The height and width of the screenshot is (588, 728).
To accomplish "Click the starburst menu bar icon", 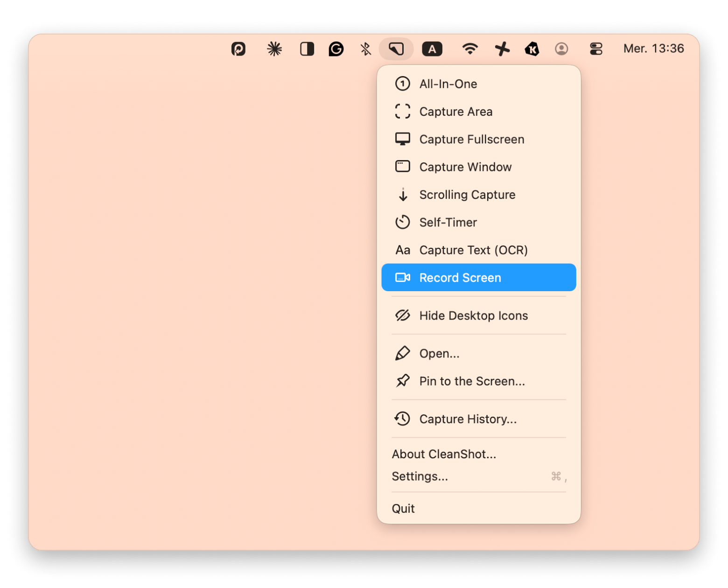I will (274, 49).
